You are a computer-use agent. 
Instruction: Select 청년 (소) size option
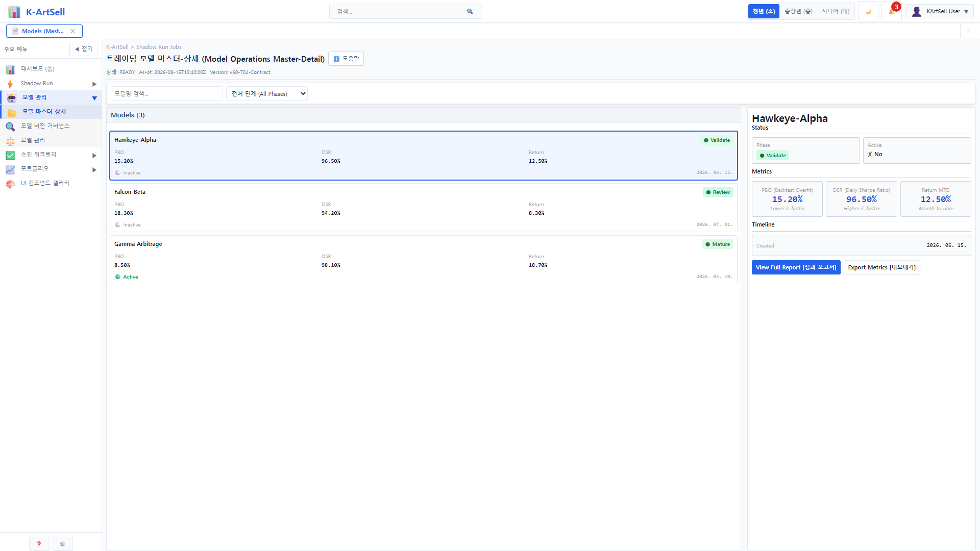pyautogui.click(x=764, y=11)
